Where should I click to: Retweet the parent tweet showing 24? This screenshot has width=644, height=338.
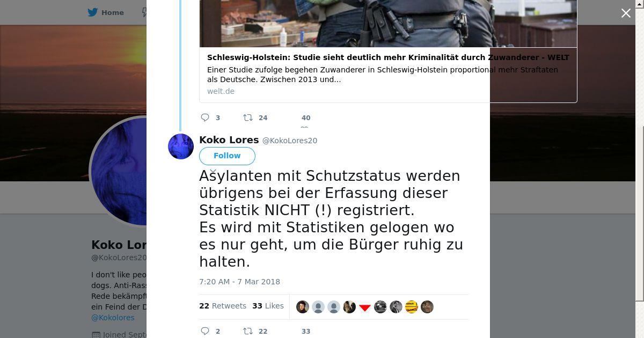[x=248, y=117]
